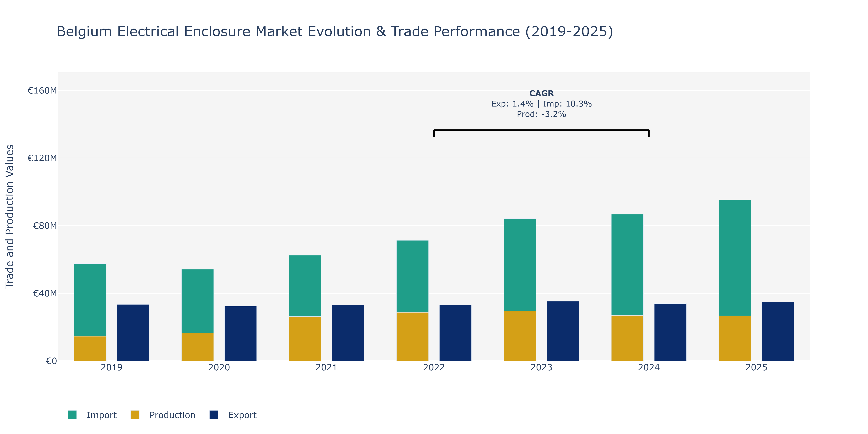This screenshot has width=868, height=434.
Task: Select the 2021 Production bar segment
Action: click(305, 339)
